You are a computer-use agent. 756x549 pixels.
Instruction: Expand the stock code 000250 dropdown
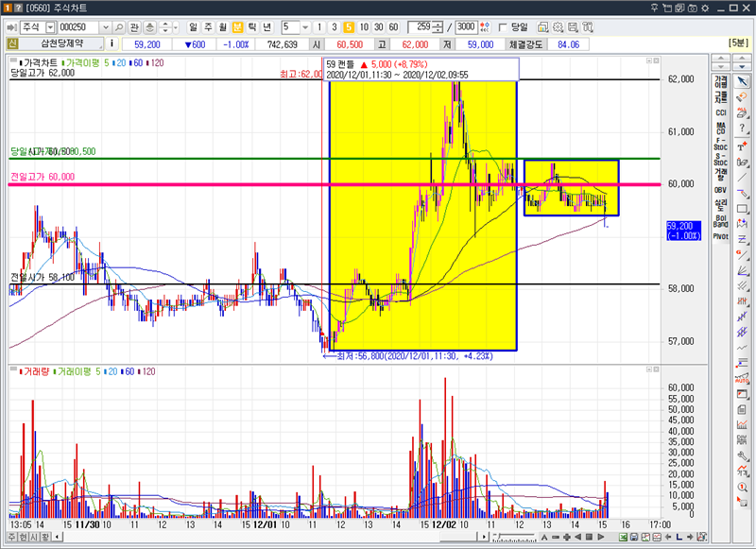(106, 27)
